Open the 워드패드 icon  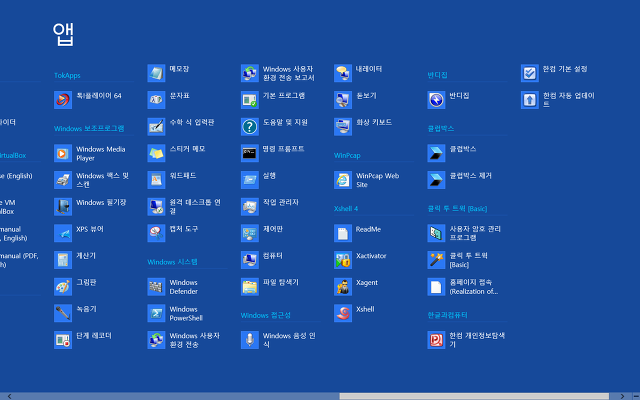156,180
